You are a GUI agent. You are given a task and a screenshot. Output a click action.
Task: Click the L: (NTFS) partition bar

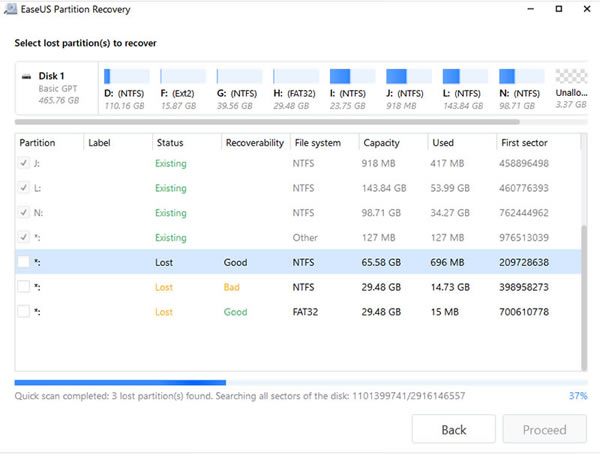(465, 76)
